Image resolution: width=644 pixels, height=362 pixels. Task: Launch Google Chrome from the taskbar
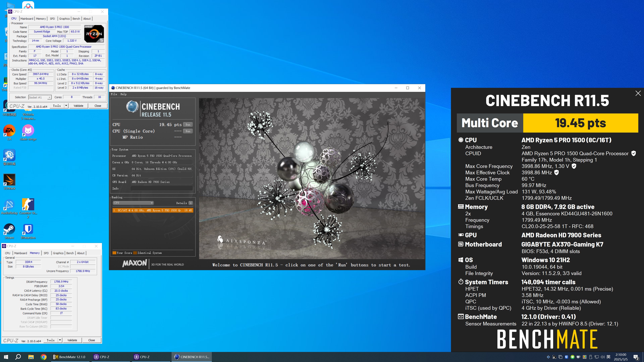pos(43,357)
